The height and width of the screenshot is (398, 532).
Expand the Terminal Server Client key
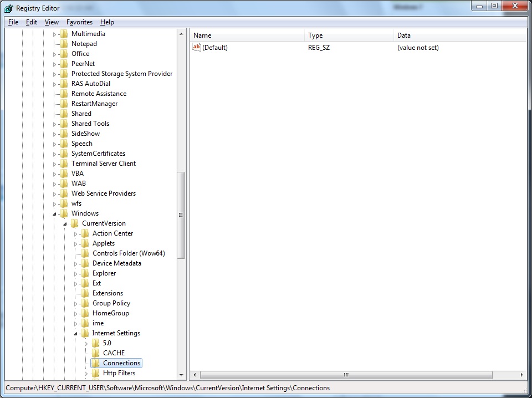pos(54,164)
